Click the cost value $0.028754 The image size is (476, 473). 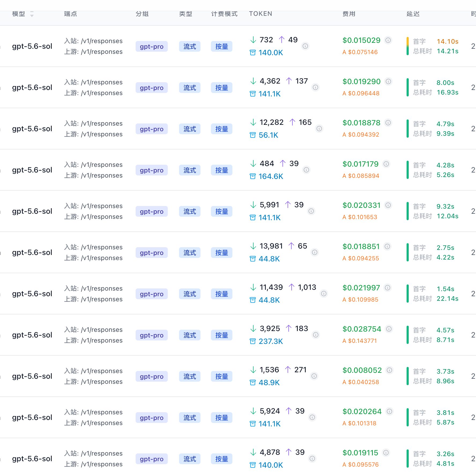tap(362, 329)
